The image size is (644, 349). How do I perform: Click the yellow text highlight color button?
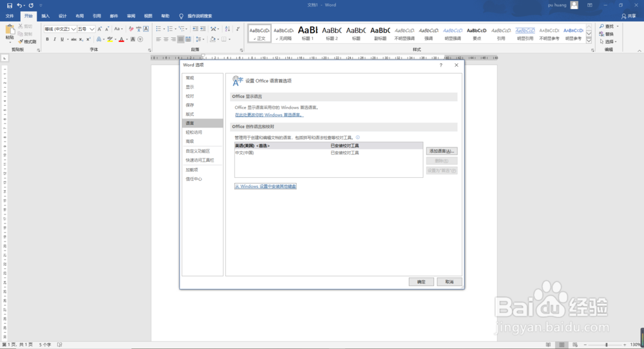109,39
